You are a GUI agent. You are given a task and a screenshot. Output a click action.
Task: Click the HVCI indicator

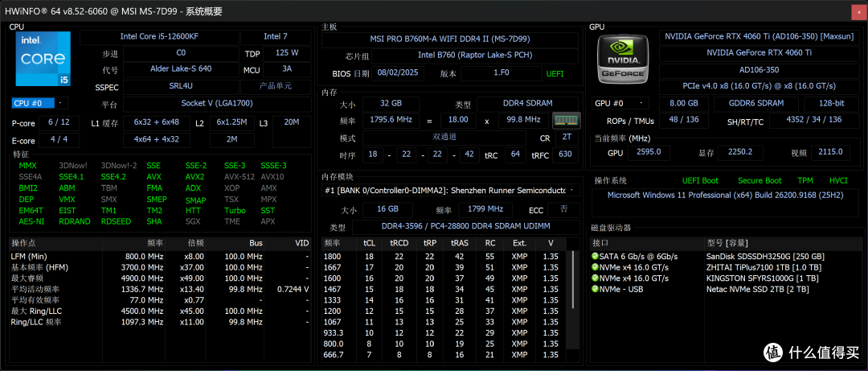838,181
